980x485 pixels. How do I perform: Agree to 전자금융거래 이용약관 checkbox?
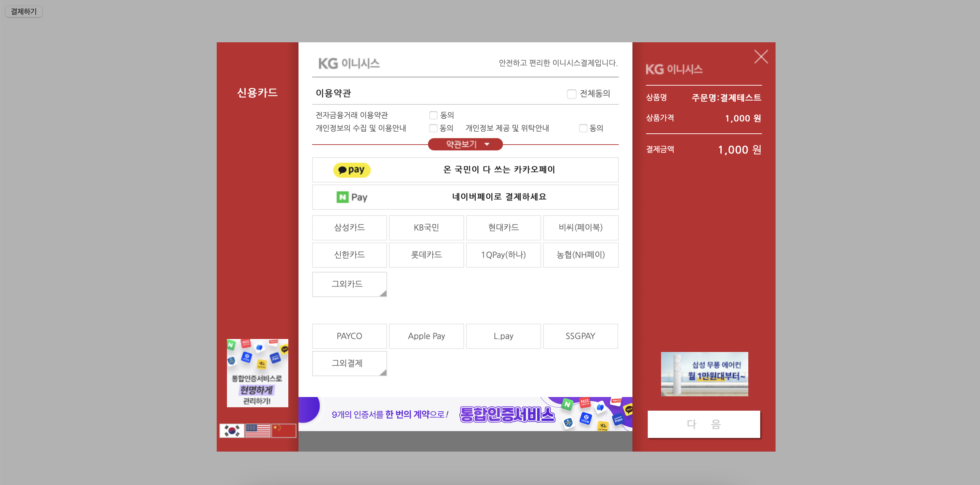(433, 115)
